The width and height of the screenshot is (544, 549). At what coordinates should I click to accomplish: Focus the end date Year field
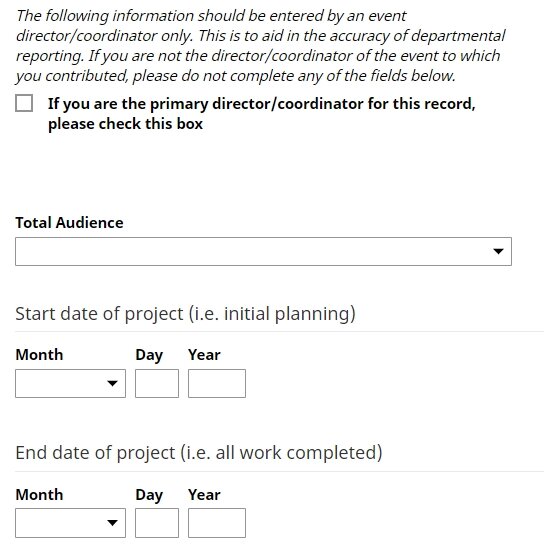point(217,523)
